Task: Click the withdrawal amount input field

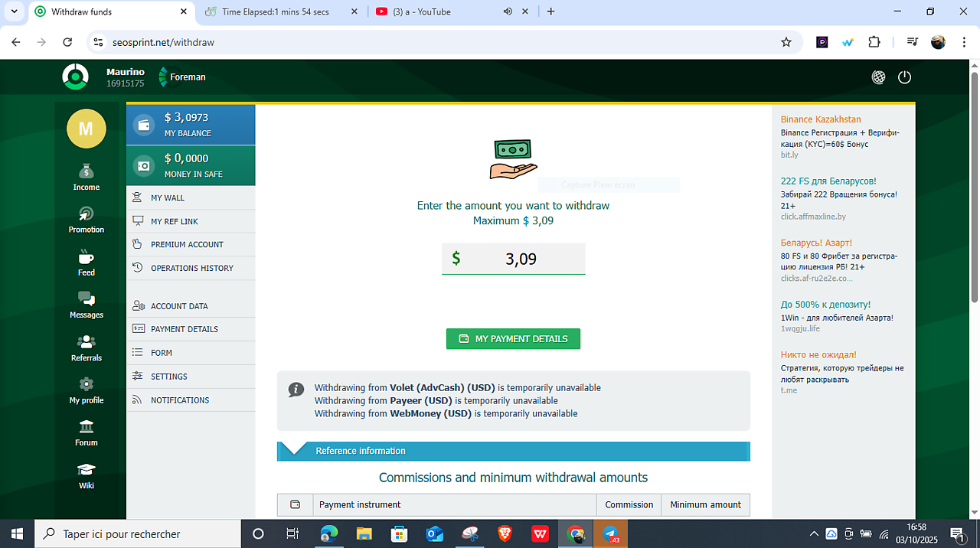Action: tap(521, 259)
